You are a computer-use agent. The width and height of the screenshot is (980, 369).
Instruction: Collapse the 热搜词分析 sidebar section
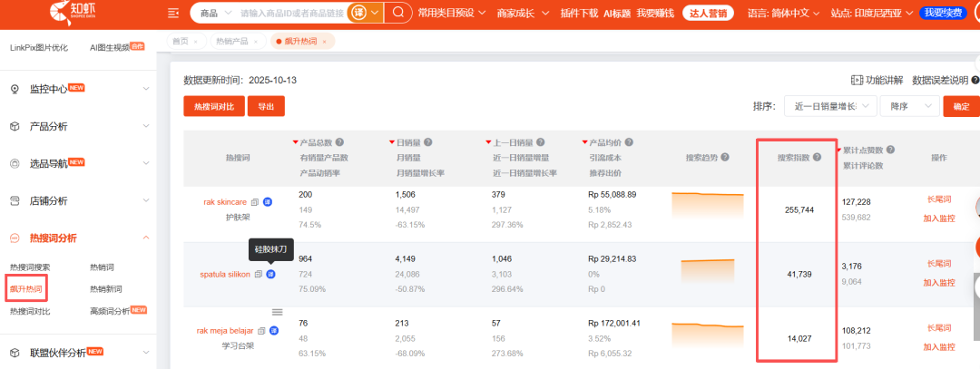(145, 238)
